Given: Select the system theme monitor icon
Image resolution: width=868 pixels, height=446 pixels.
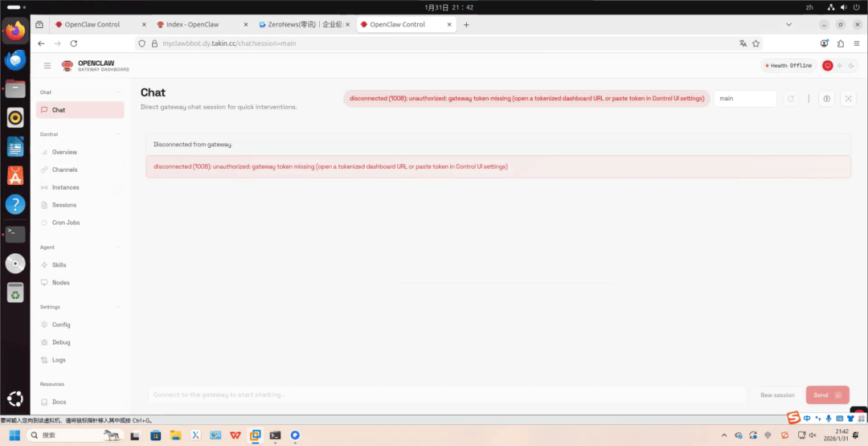Looking at the screenshot, I should coord(828,66).
